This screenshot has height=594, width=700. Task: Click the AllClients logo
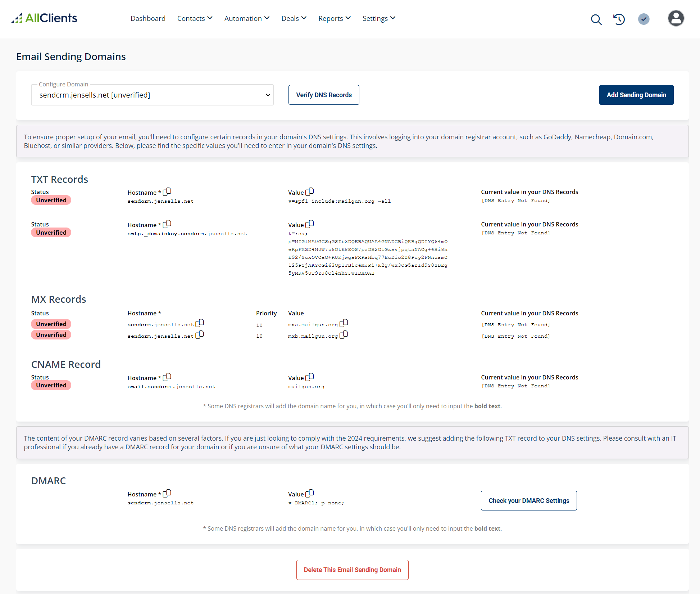pos(44,18)
